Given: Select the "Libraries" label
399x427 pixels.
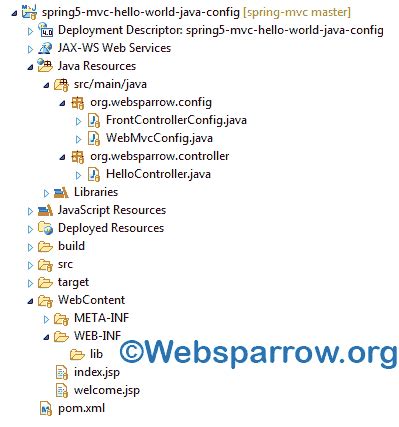Looking at the screenshot, I should 96,192.
